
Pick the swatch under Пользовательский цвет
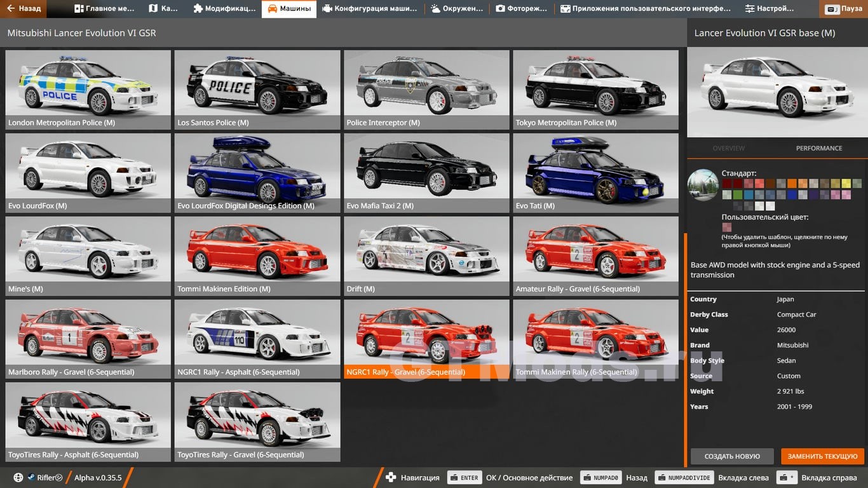727,227
